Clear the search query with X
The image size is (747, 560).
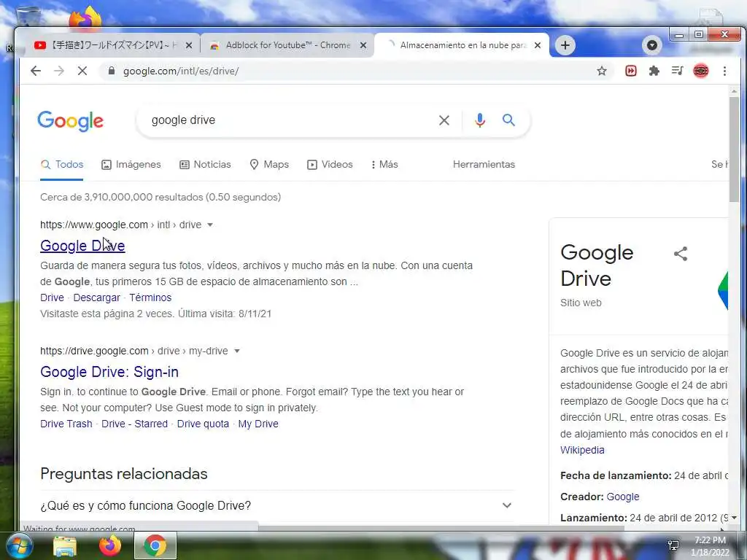tap(444, 120)
